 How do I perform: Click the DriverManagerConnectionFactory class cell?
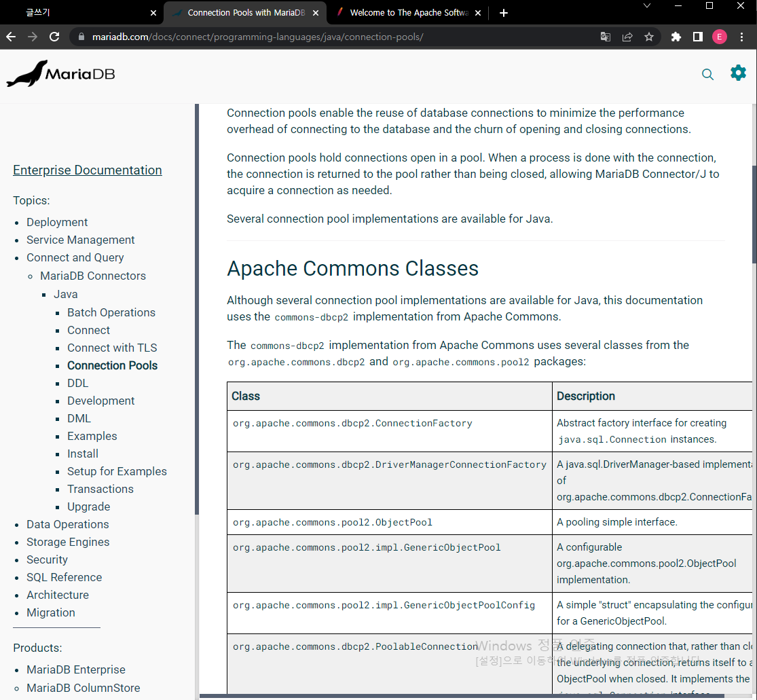(x=390, y=480)
